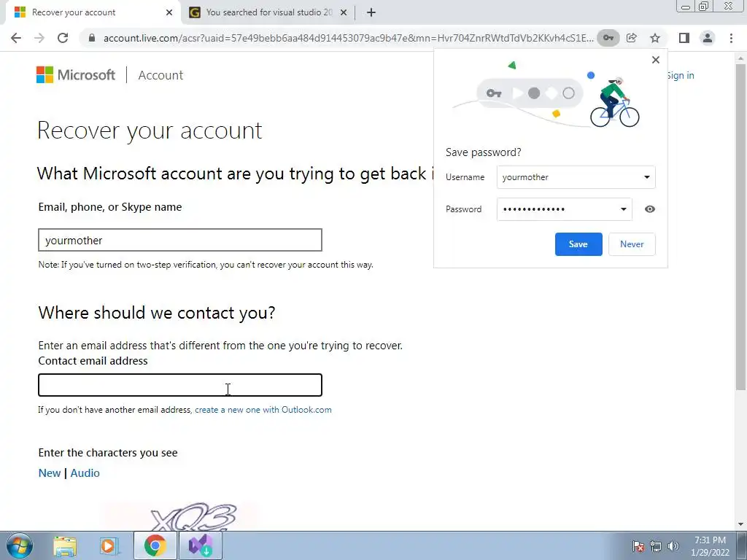Viewport: 747px width, 560px height.
Task: Click Never in password prompt
Action: click(632, 244)
